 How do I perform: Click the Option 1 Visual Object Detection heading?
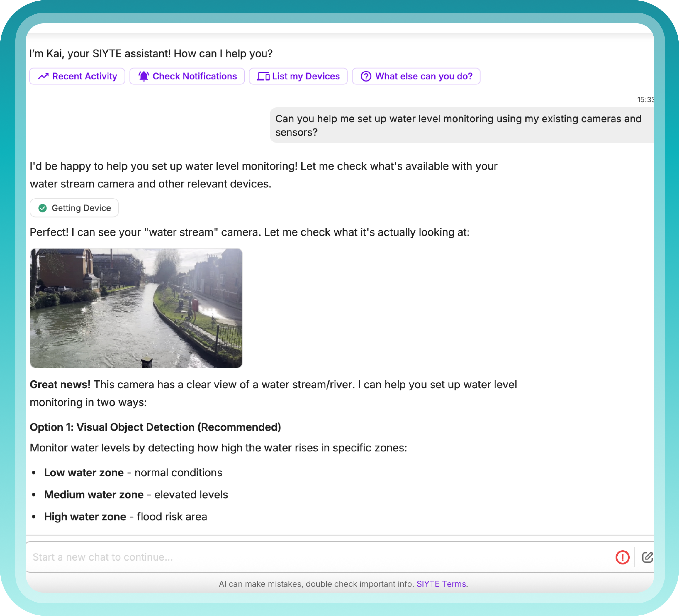point(155,427)
